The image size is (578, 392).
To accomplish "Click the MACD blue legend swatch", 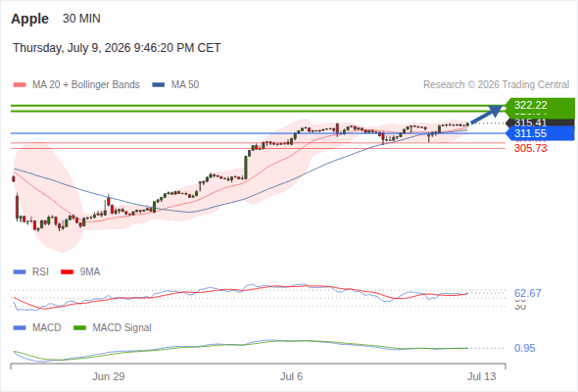I will (20, 328).
